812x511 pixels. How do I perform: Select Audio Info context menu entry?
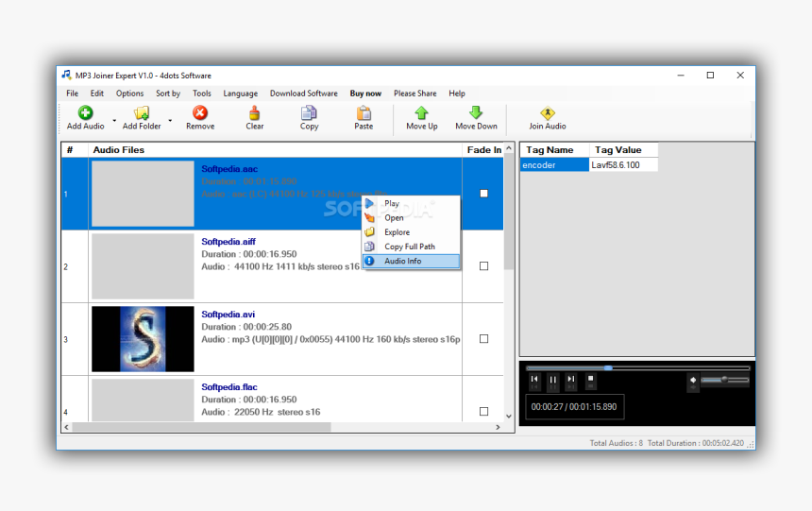(x=411, y=261)
